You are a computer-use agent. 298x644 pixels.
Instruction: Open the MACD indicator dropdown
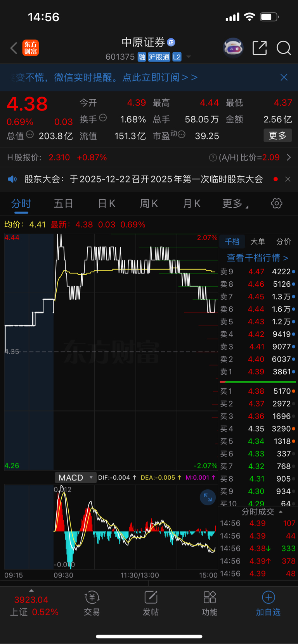pyautogui.click(x=75, y=477)
